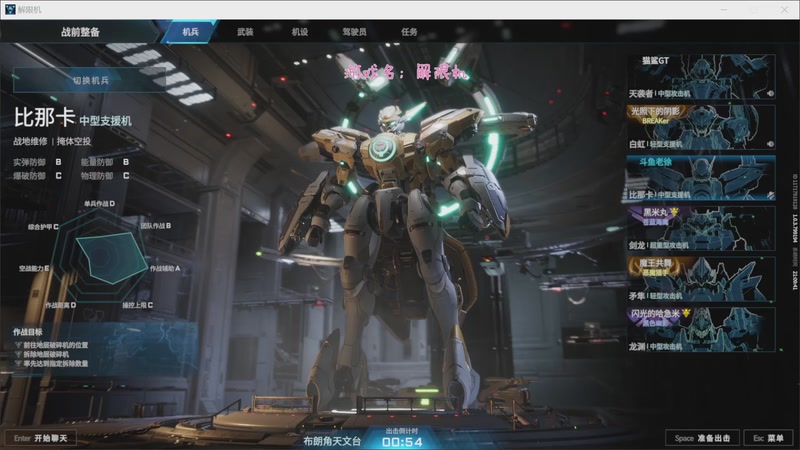Image resolution: width=800 pixels, height=450 pixels.
Task: Switch to the 机兵 tab
Action: (x=190, y=32)
